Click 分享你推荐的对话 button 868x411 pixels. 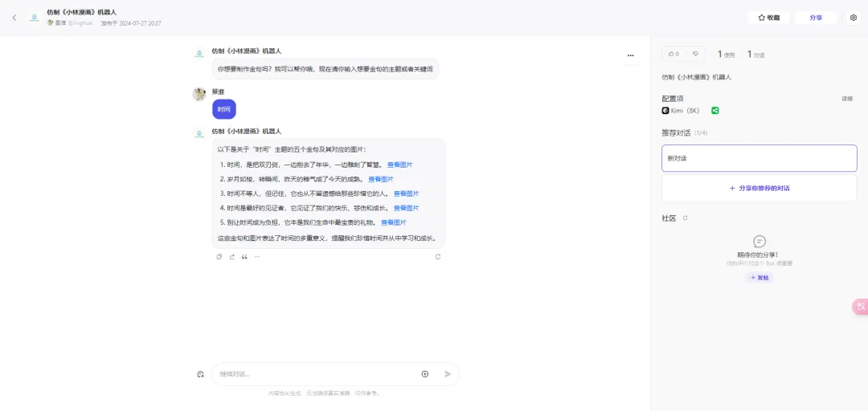pos(759,188)
